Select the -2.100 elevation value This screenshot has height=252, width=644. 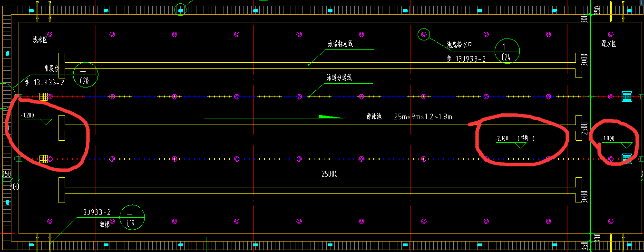[x=502, y=139]
